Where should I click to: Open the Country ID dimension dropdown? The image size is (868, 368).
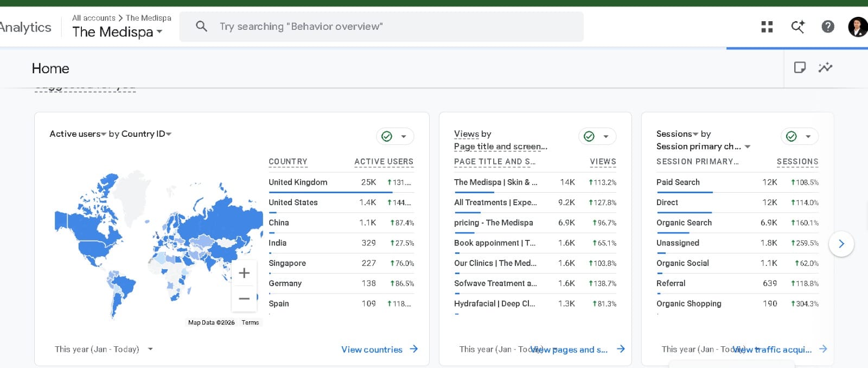coord(146,134)
